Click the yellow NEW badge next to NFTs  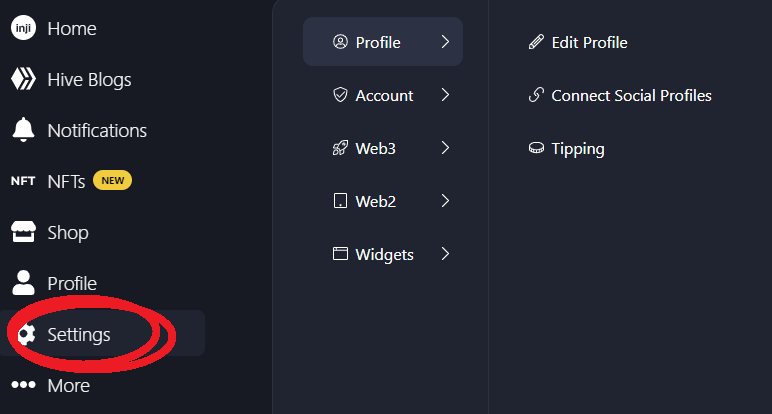click(x=112, y=180)
